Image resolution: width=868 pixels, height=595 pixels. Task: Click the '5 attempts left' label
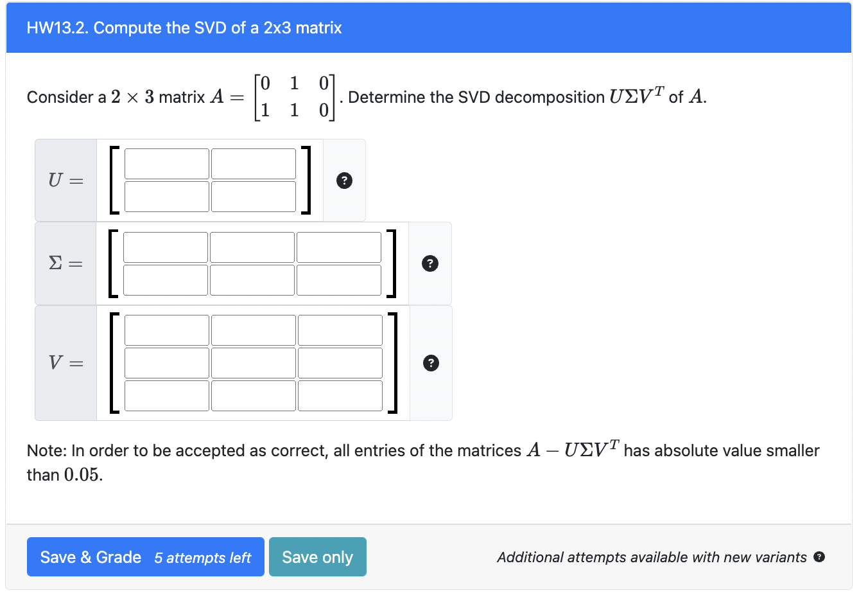(x=204, y=558)
